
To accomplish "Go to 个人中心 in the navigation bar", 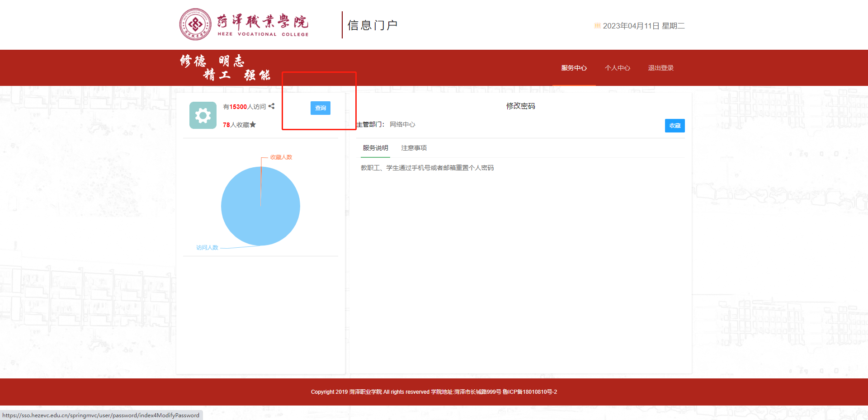I will 617,68.
